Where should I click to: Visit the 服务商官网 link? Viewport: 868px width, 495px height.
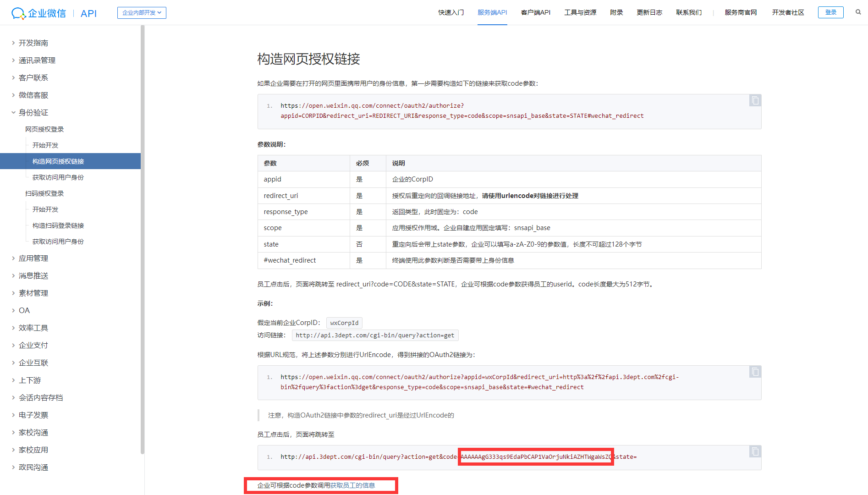point(741,12)
